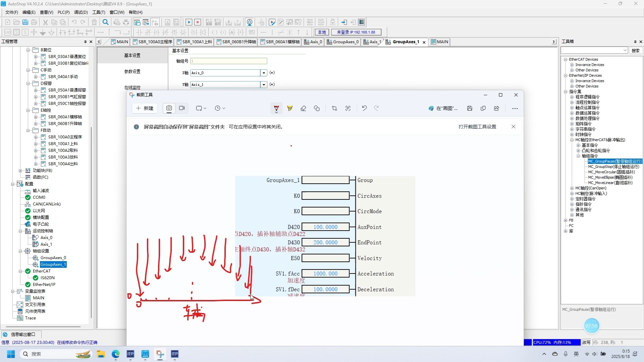Click the blue run/start monitoring icon
Viewport: 644px width, 362px height.
coord(189,22)
